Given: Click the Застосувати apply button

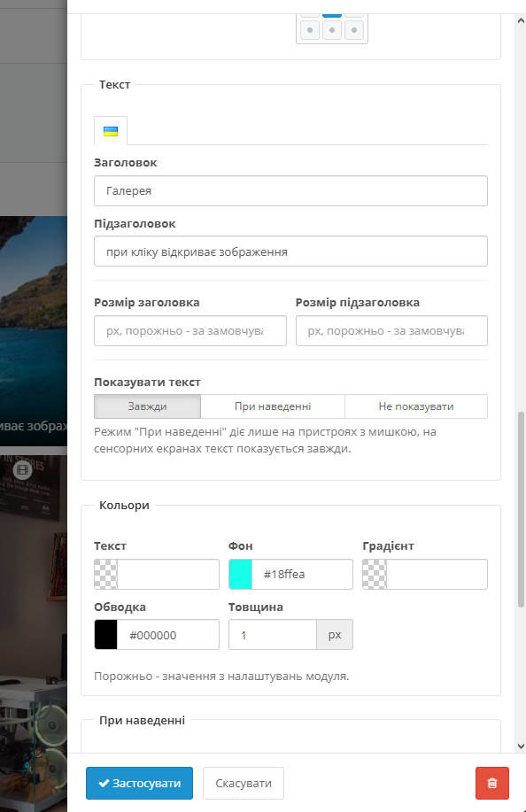Looking at the screenshot, I should [139, 783].
